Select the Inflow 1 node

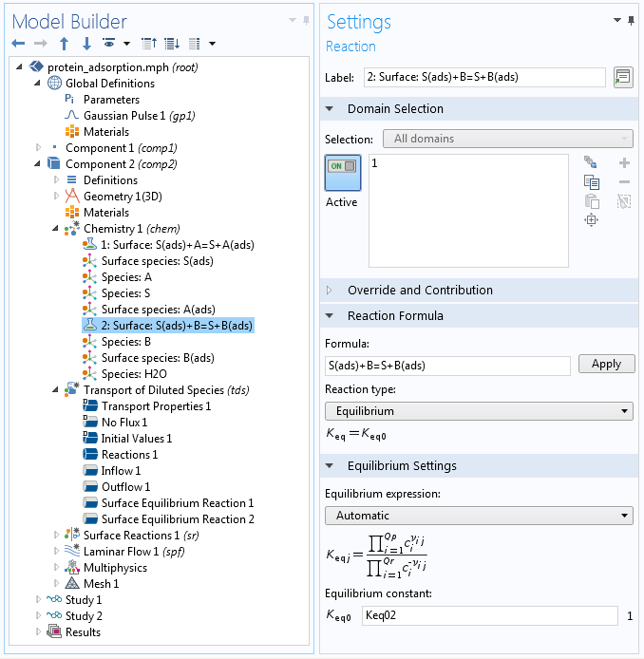coord(121,471)
